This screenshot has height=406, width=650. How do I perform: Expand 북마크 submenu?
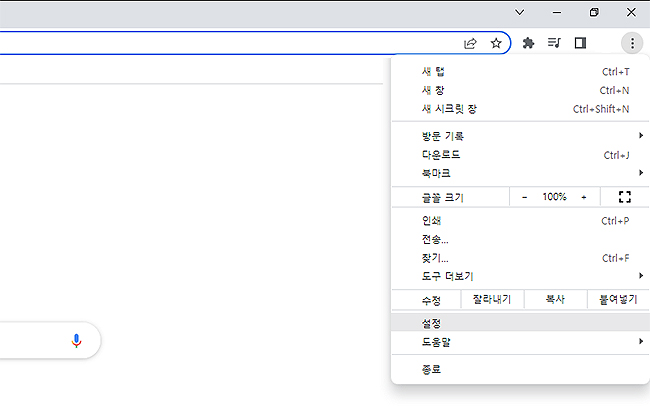[x=520, y=173]
